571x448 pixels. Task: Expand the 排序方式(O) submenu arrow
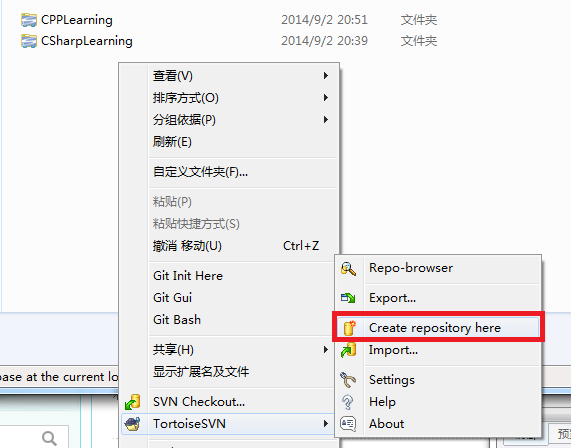coord(326,98)
